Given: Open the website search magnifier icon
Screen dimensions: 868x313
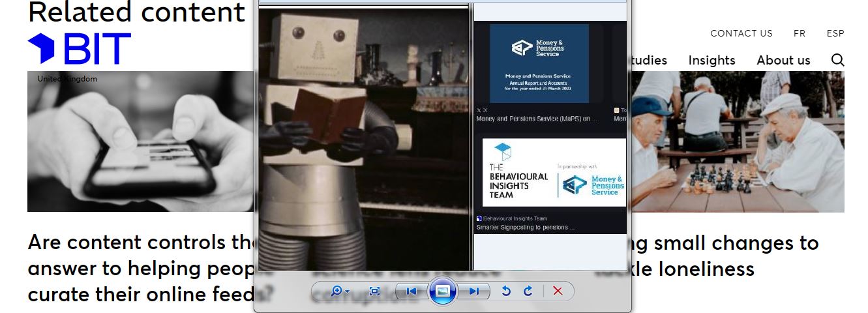Looking at the screenshot, I should click(838, 60).
